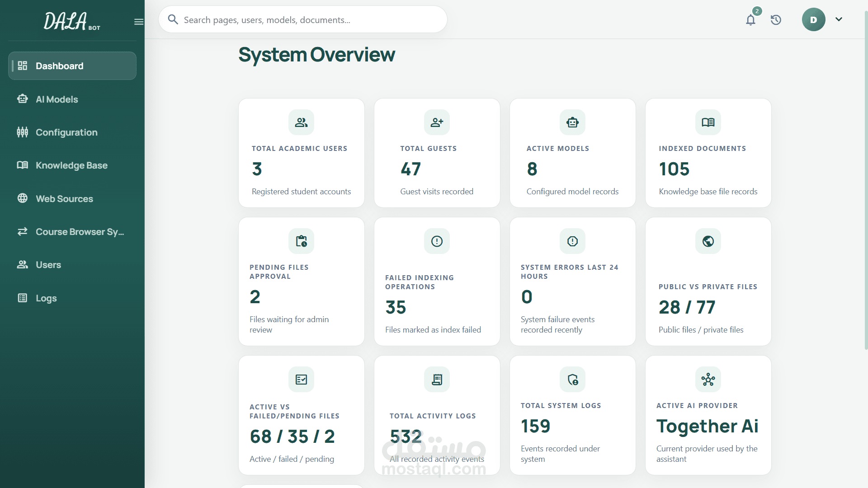Click the Active Models robot icon
This screenshot has width=868, height=488.
pyautogui.click(x=572, y=122)
